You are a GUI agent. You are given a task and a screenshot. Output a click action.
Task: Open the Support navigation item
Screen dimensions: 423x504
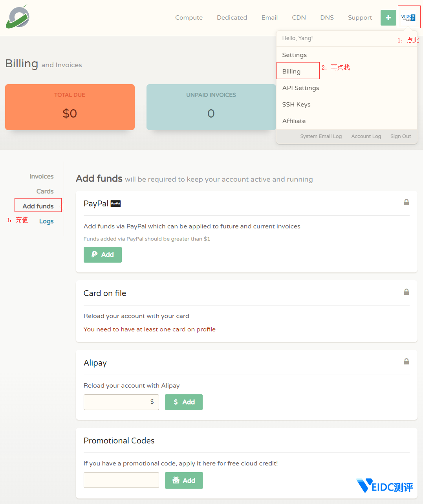[x=360, y=18]
